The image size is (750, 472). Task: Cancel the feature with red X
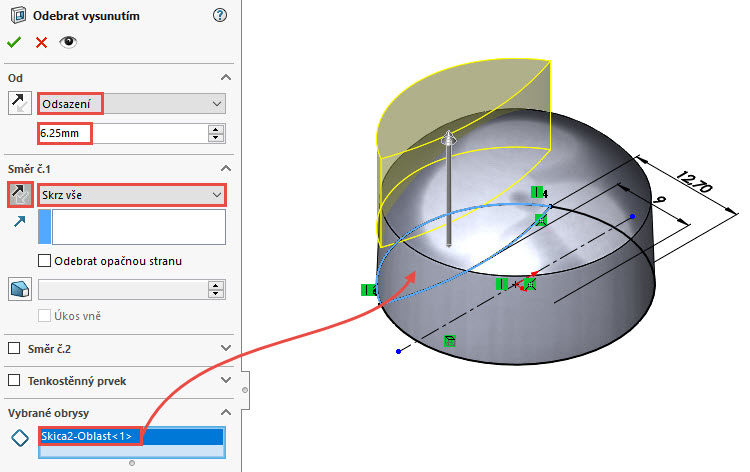point(42,43)
